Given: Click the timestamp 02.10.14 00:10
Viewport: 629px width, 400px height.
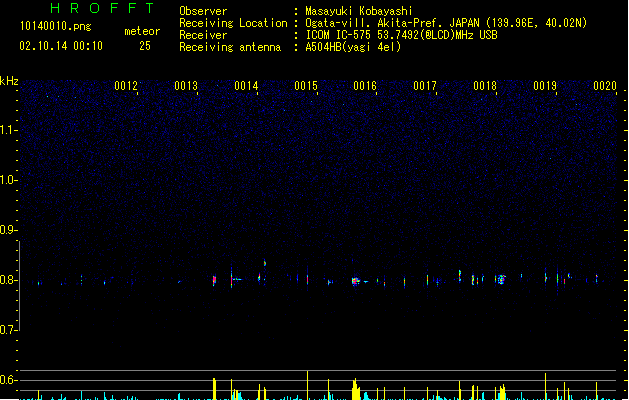Looking at the screenshot, I should tap(61, 46).
